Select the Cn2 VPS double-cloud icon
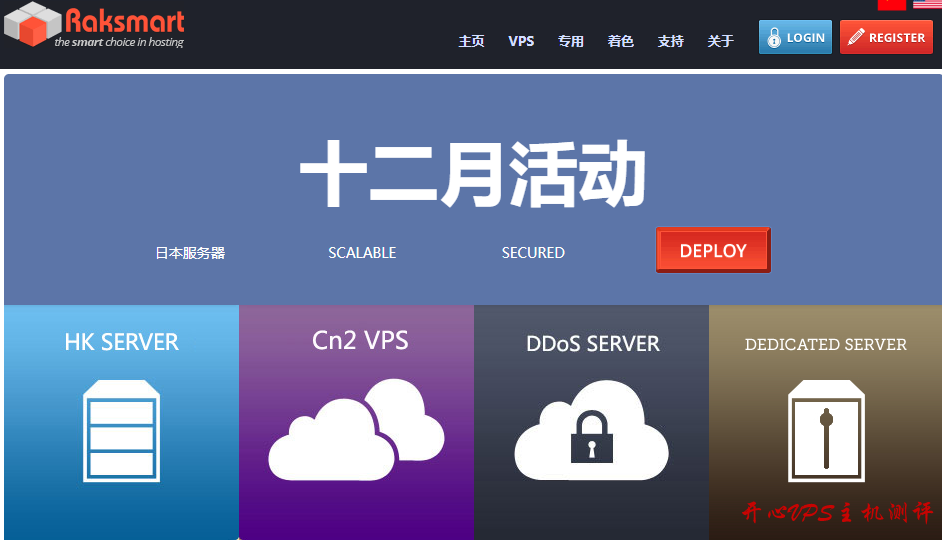Viewport: 942px width, 540px height. click(356, 430)
